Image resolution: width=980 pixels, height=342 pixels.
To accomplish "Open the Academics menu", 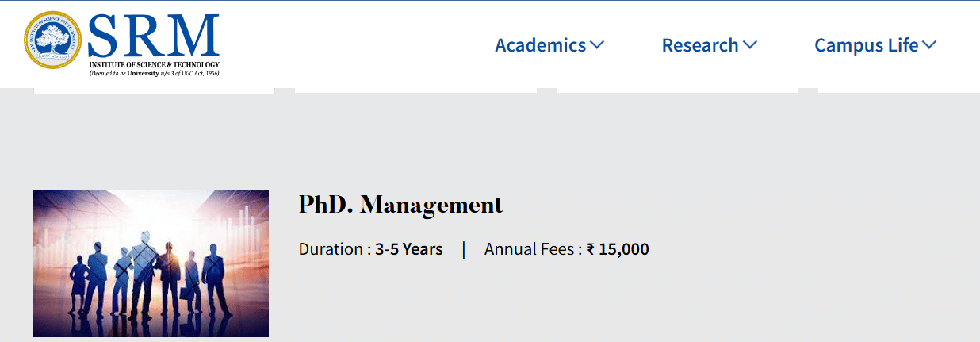I will click(540, 45).
